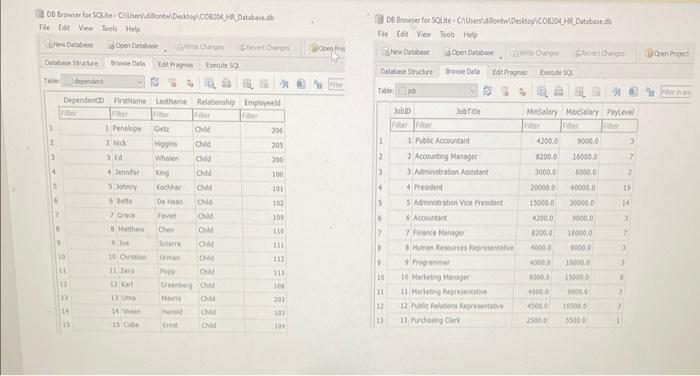Image resolution: width=700 pixels, height=376 pixels.
Task: Clear all filters icon in job window
Action: coord(505,92)
